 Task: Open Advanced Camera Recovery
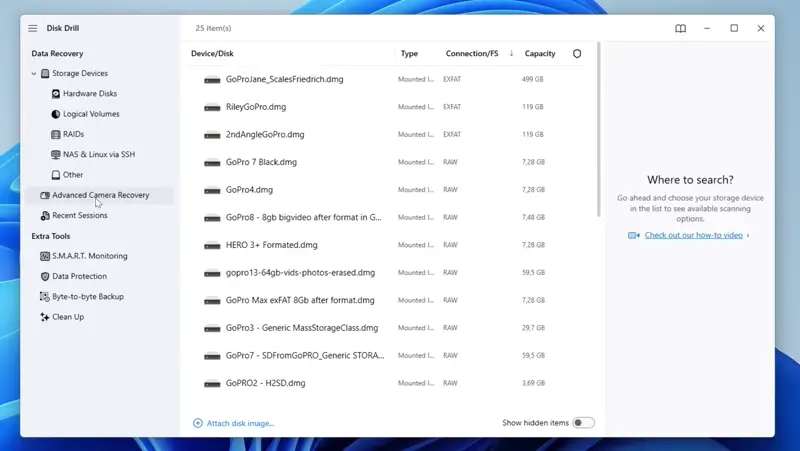click(x=100, y=195)
